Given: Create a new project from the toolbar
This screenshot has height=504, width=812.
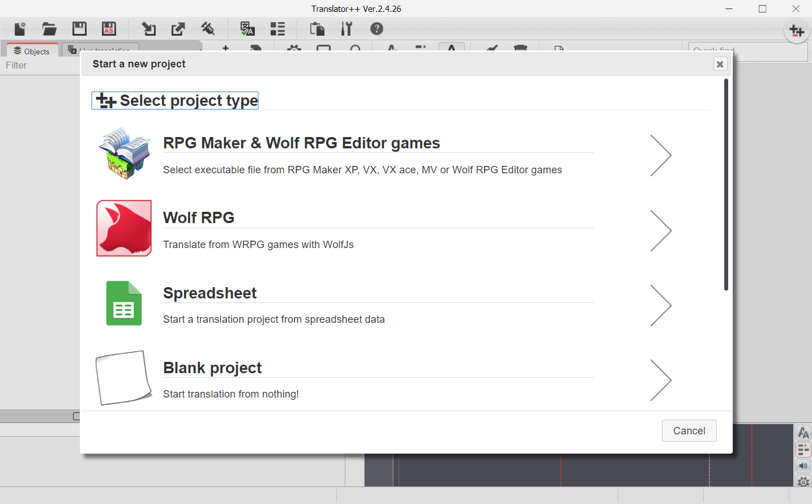Looking at the screenshot, I should tap(20, 28).
